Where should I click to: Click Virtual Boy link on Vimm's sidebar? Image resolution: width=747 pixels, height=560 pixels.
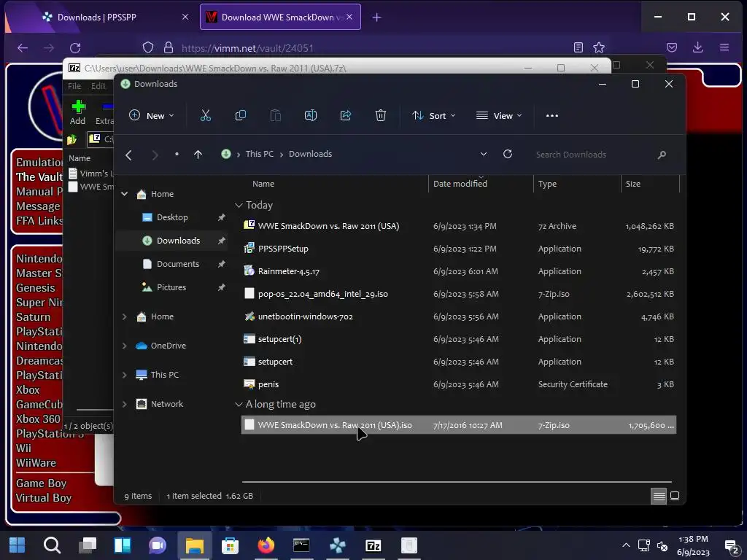(x=44, y=497)
